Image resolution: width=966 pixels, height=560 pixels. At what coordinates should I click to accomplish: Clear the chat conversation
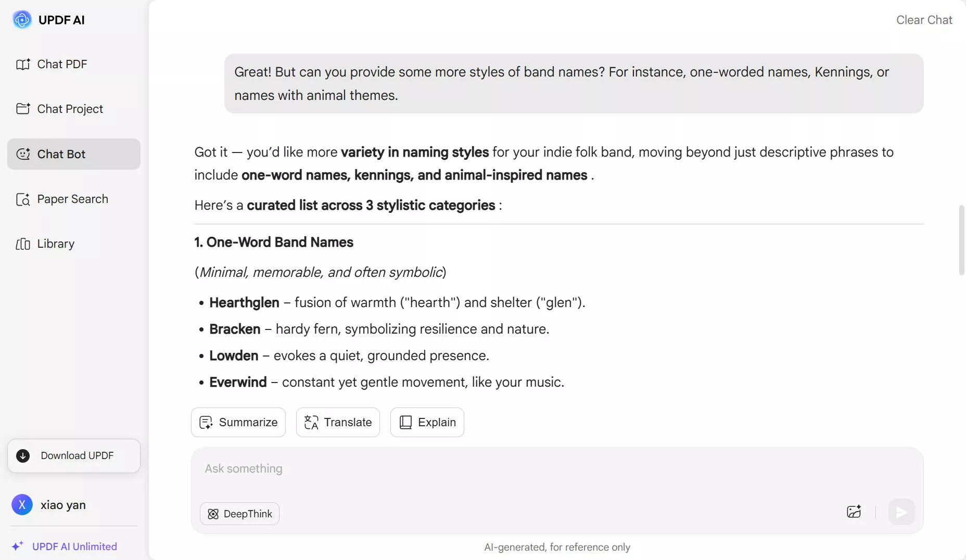click(924, 20)
